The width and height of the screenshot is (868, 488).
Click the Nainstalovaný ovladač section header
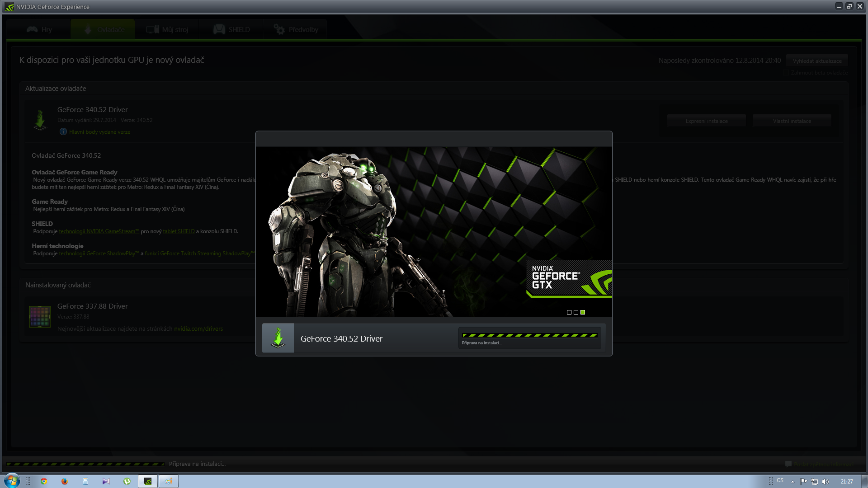pyautogui.click(x=58, y=285)
